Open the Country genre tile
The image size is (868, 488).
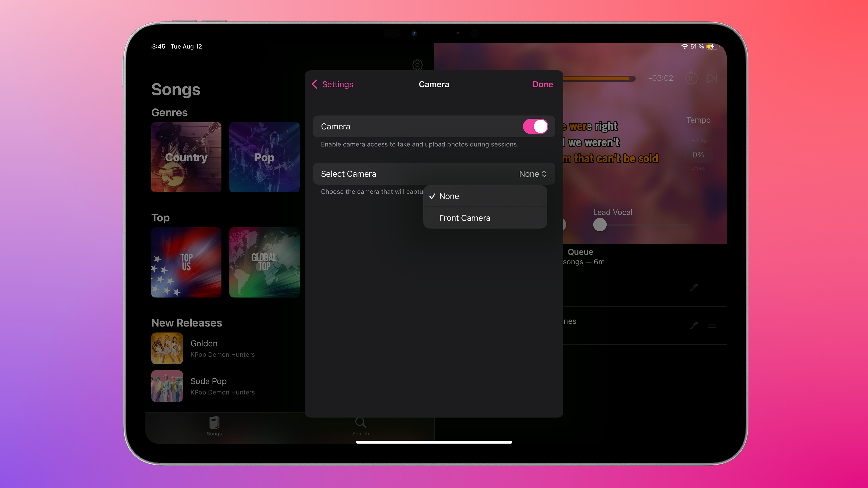(x=186, y=157)
